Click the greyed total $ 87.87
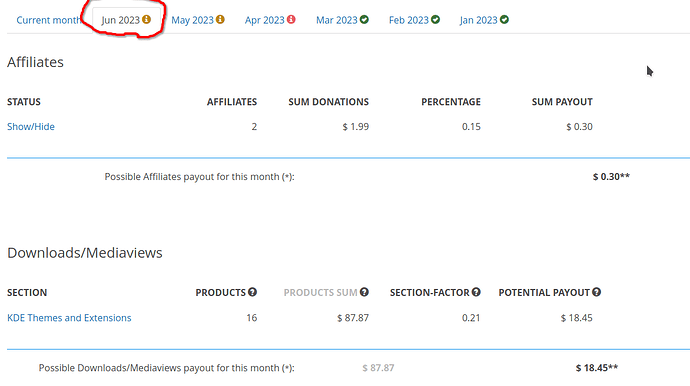 (x=378, y=368)
